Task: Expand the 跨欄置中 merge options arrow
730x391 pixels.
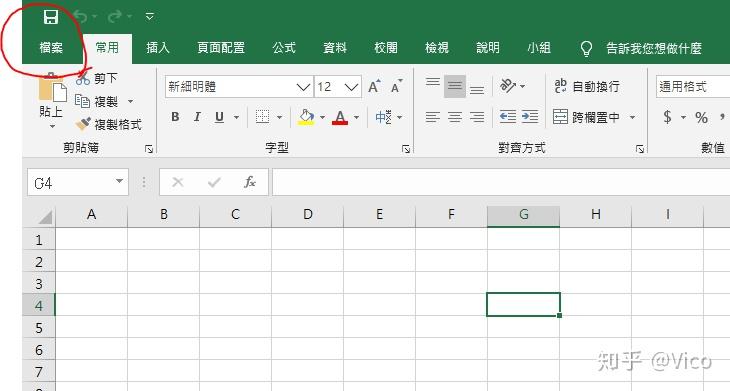Action: point(632,117)
